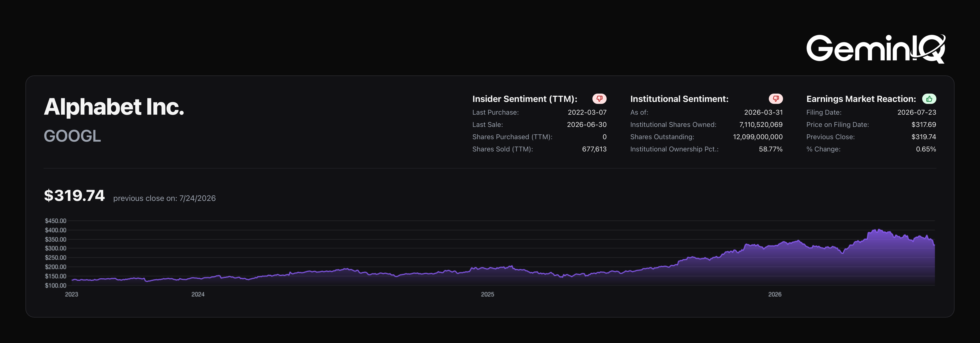Click the GOOGL ticker symbol
Viewport: 980px width, 343px height.
pyautogui.click(x=72, y=136)
